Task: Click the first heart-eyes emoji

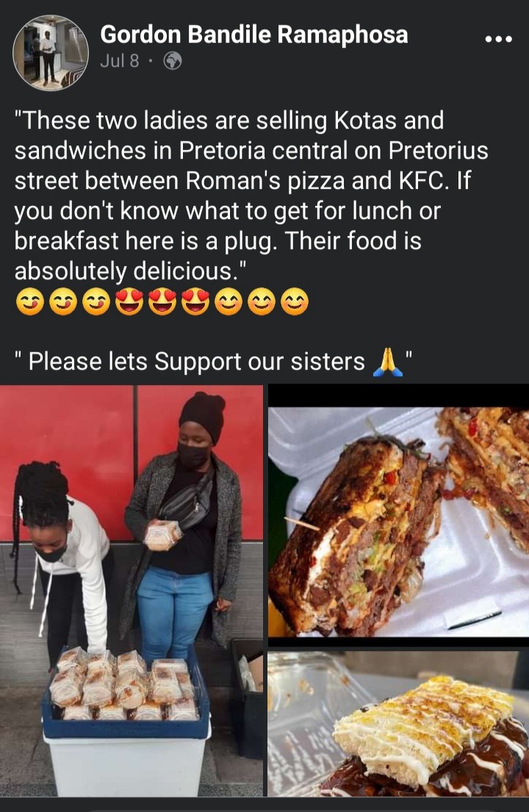Action: click(x=129, y=302)
